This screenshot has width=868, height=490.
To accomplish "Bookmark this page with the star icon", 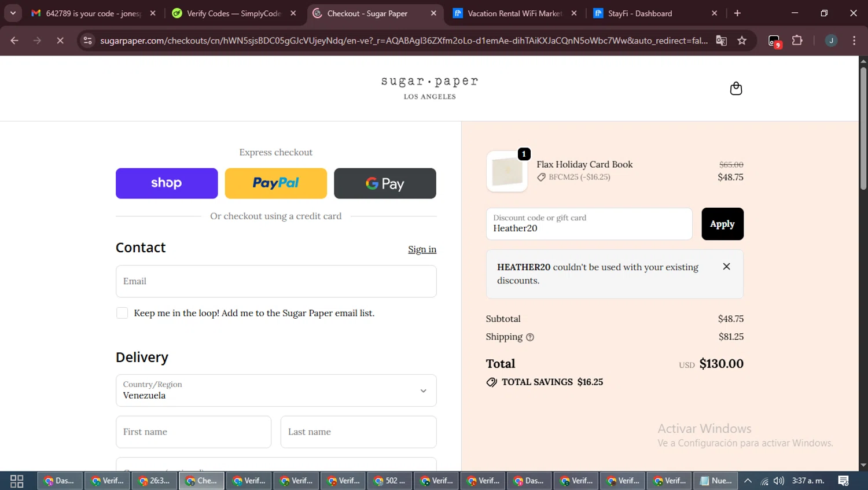I will pos(742,40).
